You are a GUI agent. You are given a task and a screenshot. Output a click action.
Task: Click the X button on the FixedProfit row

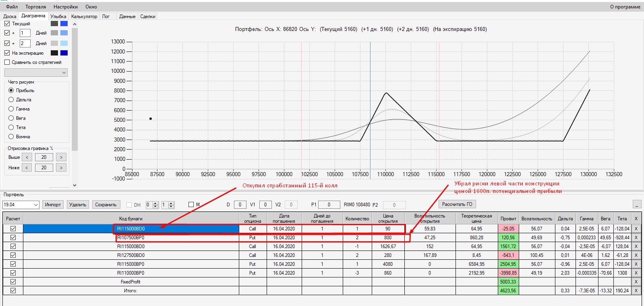coord(636,282)
